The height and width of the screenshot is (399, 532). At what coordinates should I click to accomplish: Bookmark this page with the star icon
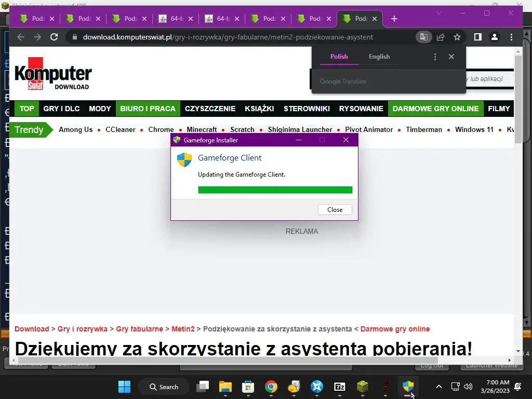457,37
